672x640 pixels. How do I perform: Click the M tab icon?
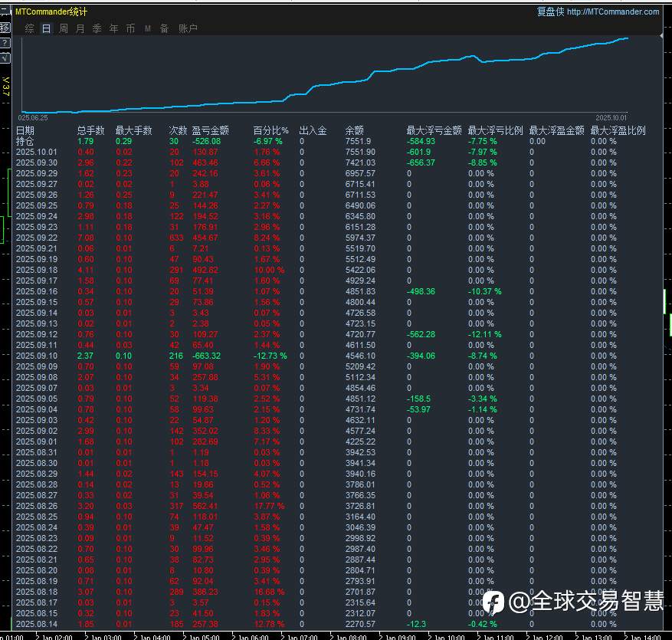pos(147,28)
